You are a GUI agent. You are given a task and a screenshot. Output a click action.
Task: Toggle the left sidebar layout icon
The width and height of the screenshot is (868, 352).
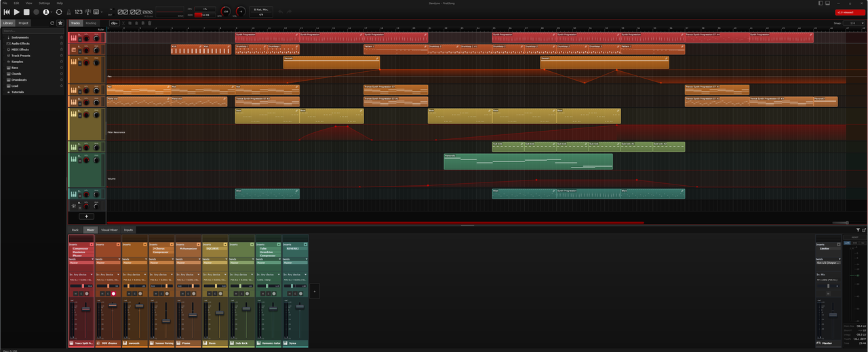point(820,3)
